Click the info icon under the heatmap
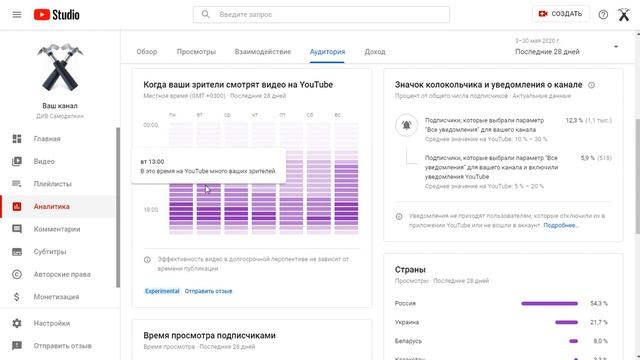This screenshot has width=640, height=360. 147,260
